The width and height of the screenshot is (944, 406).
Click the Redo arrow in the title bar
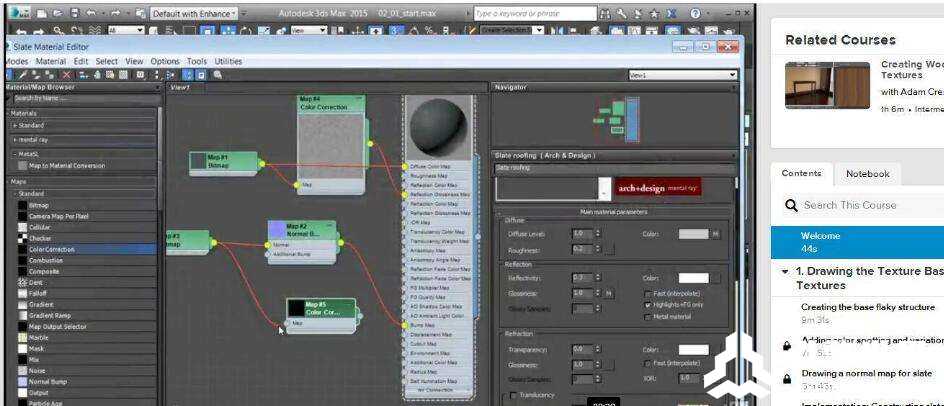pyautogui.click(x=114, y=13)
